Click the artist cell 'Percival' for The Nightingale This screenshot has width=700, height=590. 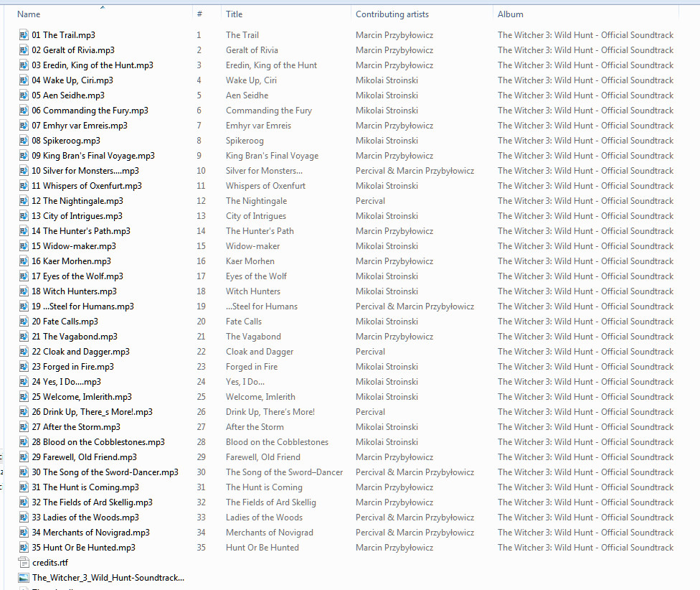point(370,201)
